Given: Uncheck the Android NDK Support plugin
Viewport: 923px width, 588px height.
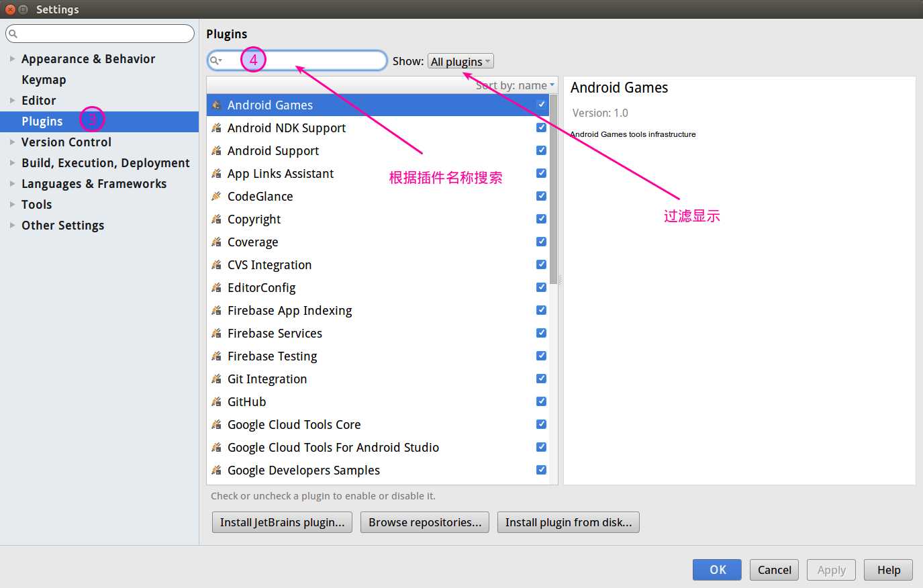Looking at the screenshot, I should tap(541, 127).
